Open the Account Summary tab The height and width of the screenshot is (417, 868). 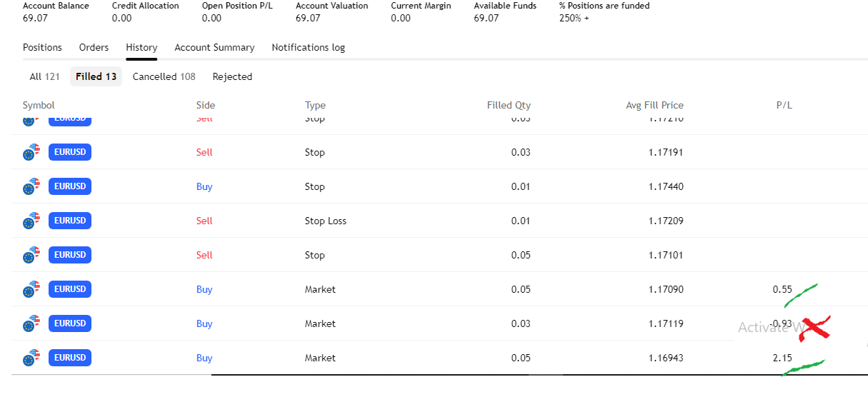(x=214, y=48)
